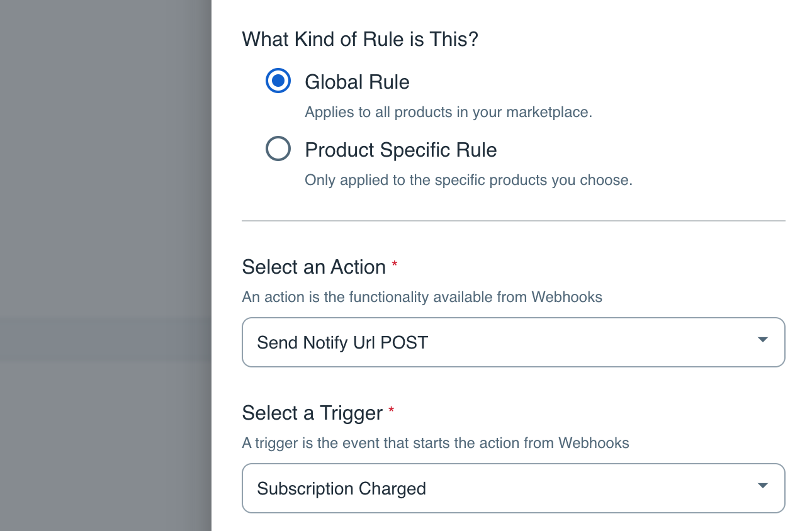The width and height of the screenshot is (812, 531).
Task: Click the trigger helper text about the event
Action: pyautogui.click(x=435, y=443)
